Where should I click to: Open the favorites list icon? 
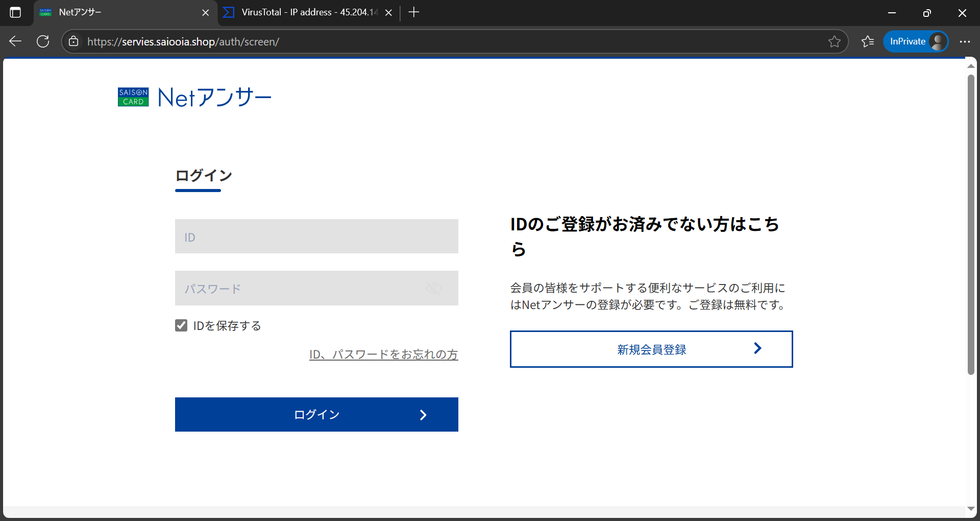868,41
